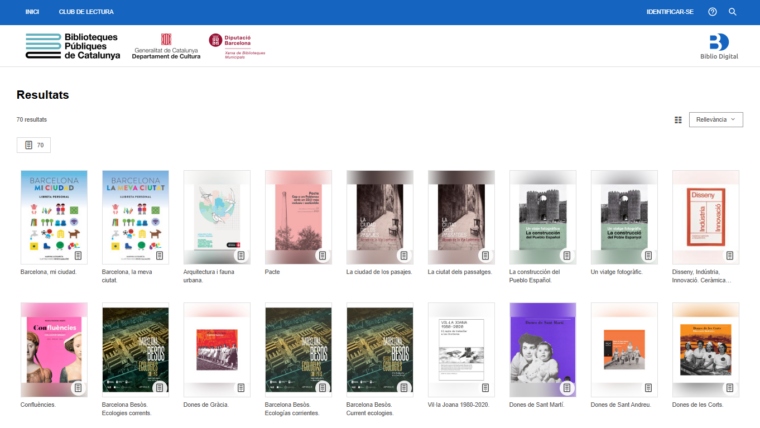Open the help question mark icon
The width and height of the screenshot is (760, 428).
coord(712,12)
